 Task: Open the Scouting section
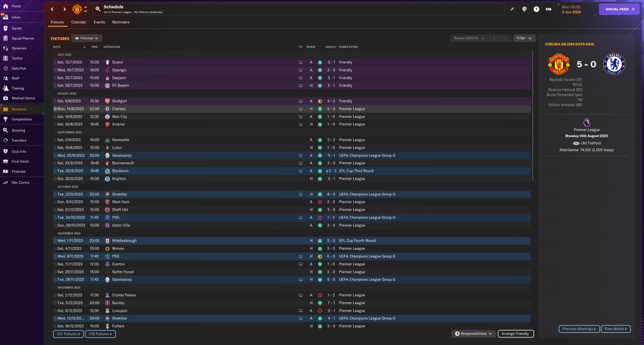point(19,130)
